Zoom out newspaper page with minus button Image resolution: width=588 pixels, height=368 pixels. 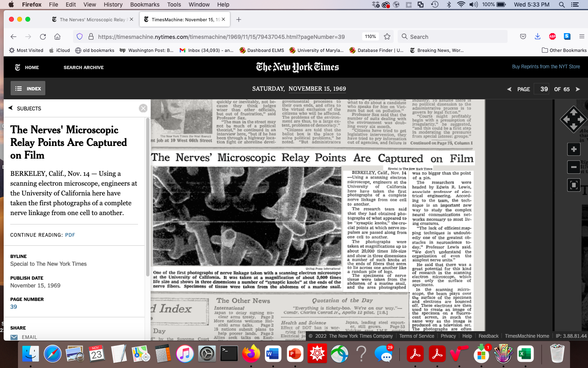[x=574, y=167]
